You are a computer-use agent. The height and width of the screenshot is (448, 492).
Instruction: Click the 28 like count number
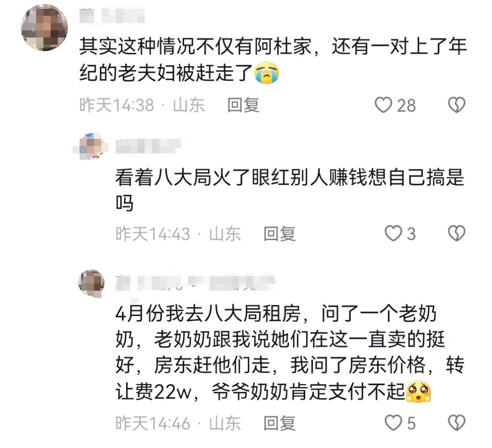[x=406, y=106]
